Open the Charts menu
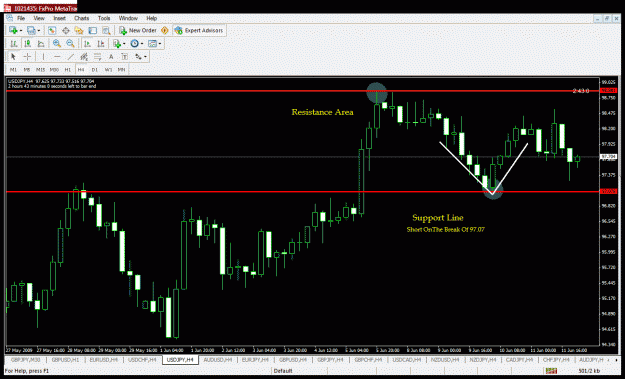 [x=81, y=18]
